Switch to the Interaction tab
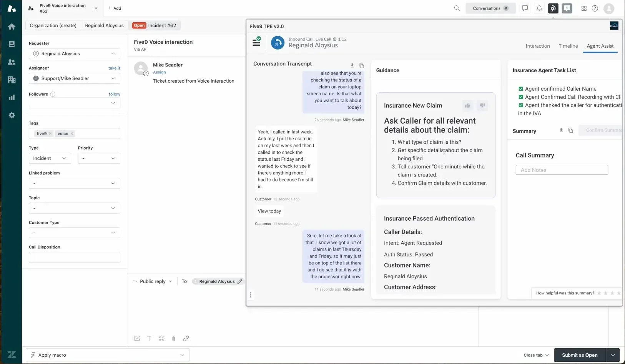Screen dimensions: 625x364 coord(537,46)
